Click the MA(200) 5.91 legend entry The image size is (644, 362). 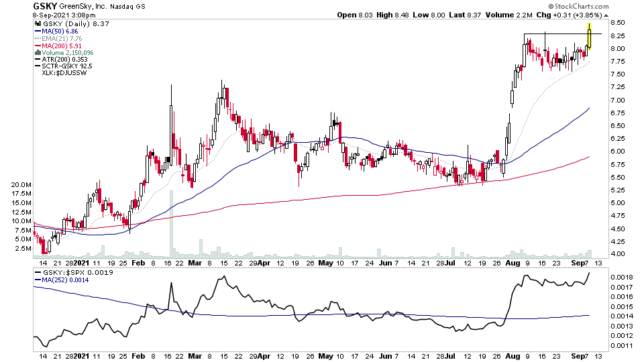(62, 46)
